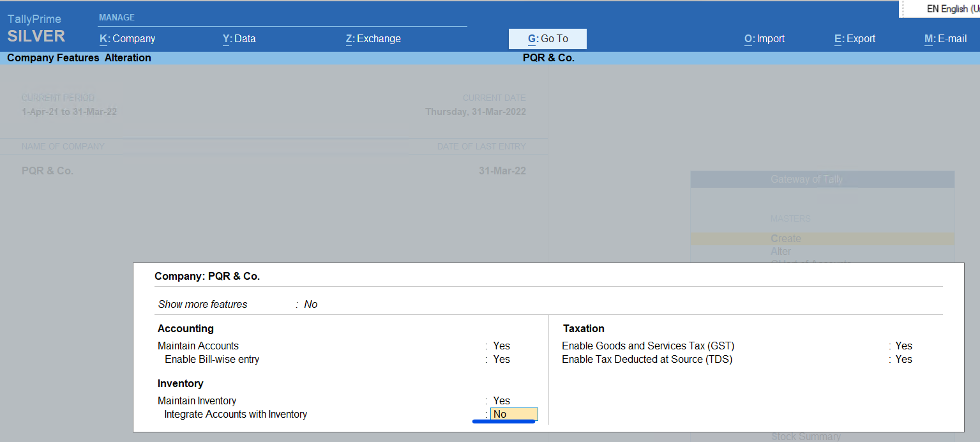
Task: Click the Taxation section heading
Action: [584, 329]
